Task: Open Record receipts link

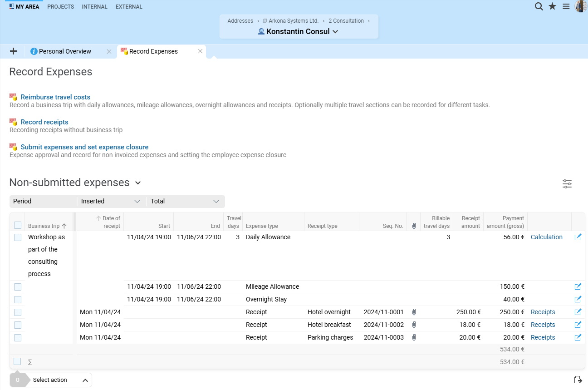Action: tap(44, 122)
